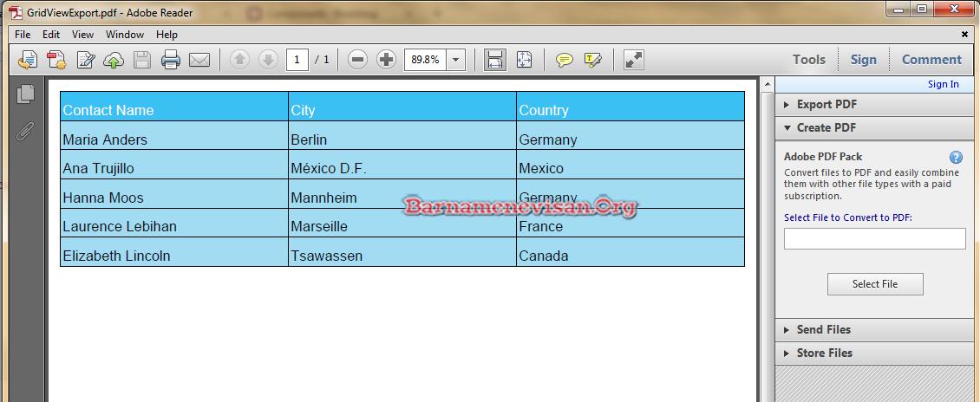This screenshot has width=980, height=402.
Task: Click the Adobe PDF Pack help icon
Action: click(956, 157)
